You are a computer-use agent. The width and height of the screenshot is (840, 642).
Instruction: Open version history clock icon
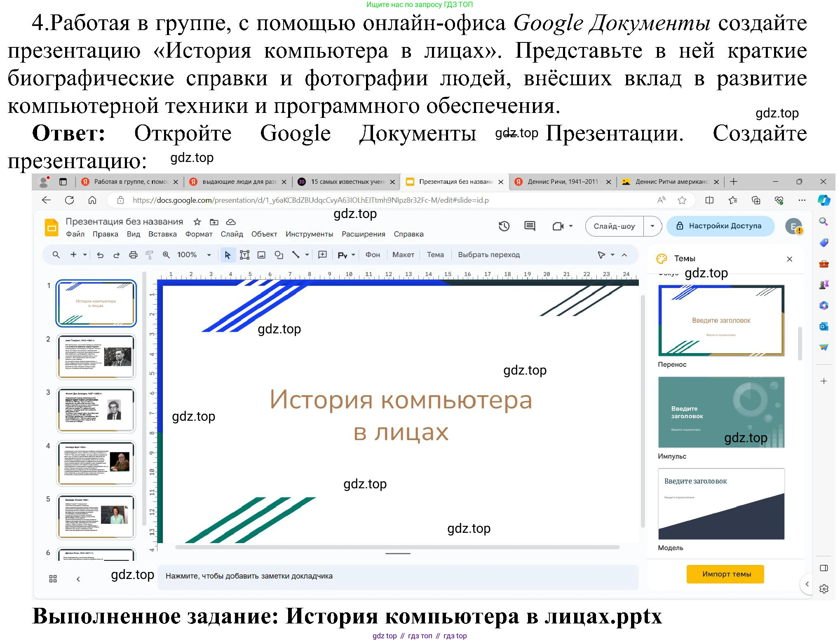(504, 226)
